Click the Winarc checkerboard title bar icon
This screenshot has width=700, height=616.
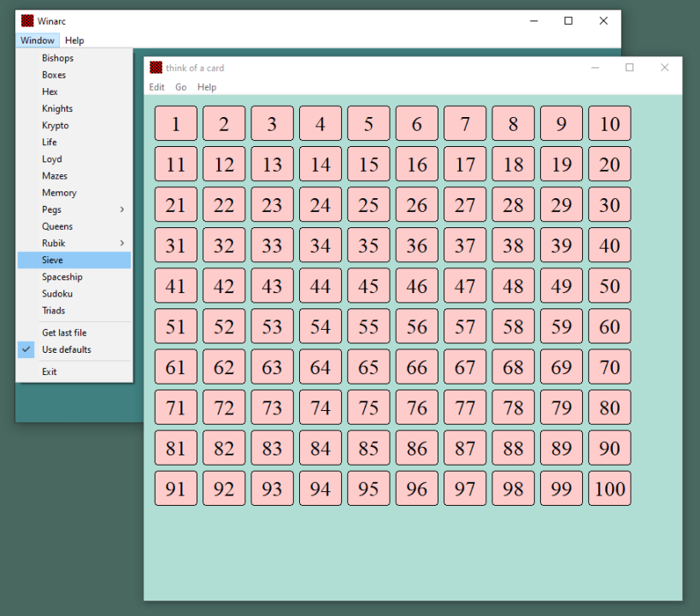tap(27, 21)
